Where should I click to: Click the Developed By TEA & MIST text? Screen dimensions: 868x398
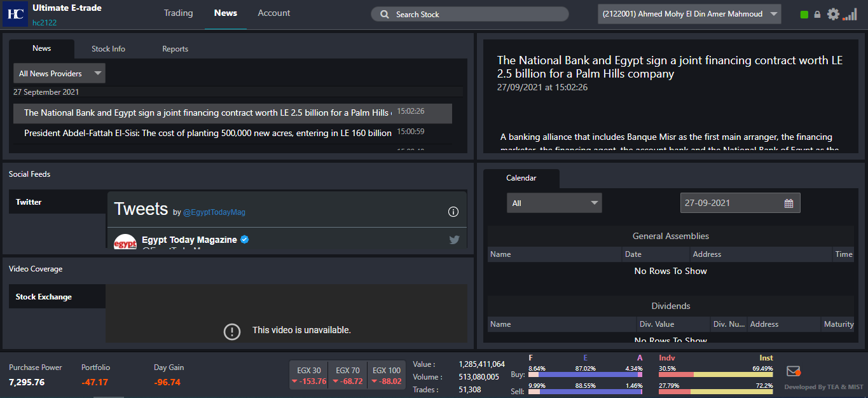(x=823, y=387)
